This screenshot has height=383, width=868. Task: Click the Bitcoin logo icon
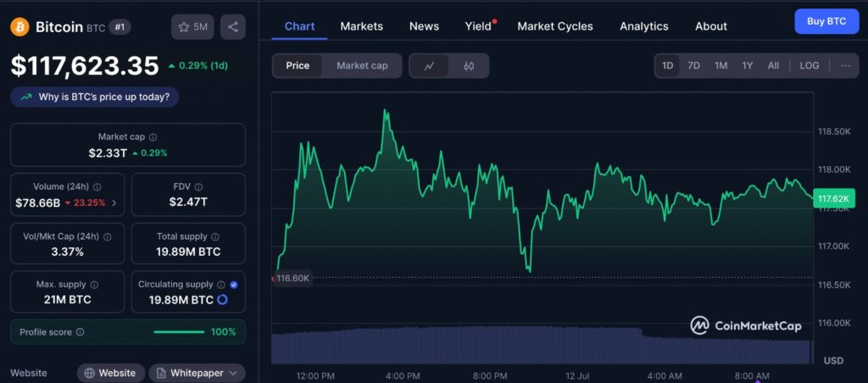click(20, 26)
